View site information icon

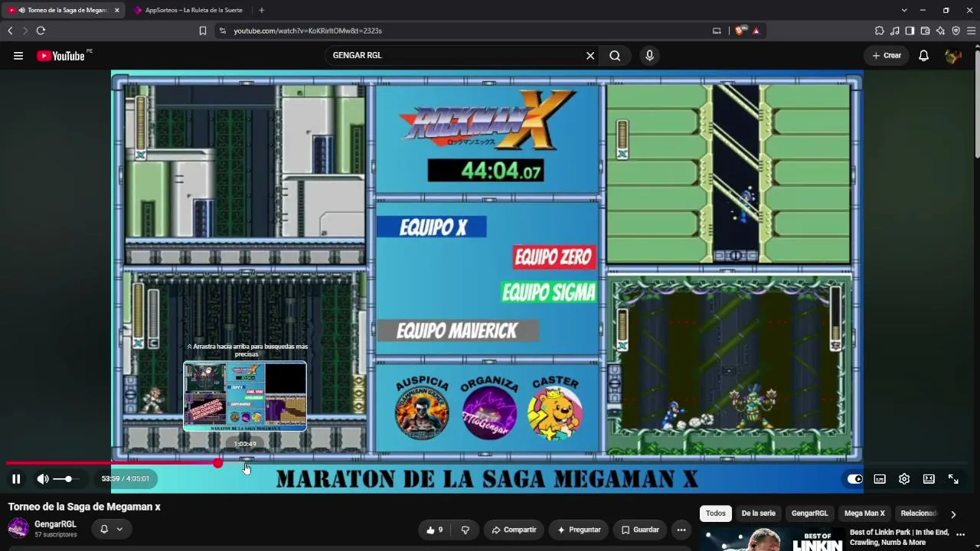tap(223, 31)
